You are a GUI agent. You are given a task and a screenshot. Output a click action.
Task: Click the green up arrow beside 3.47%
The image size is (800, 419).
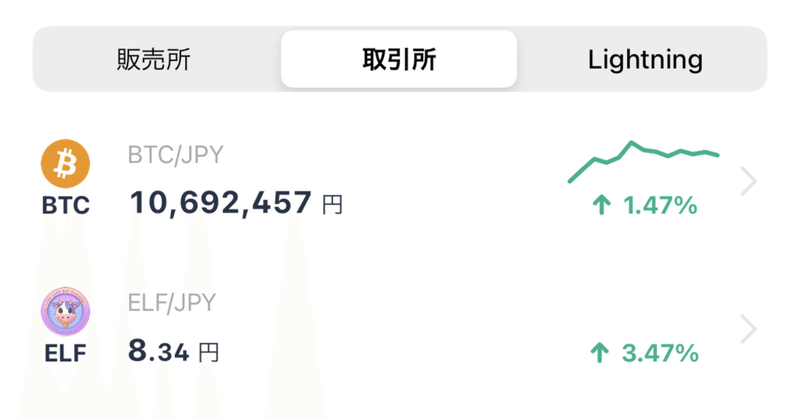tap(601, 352)
